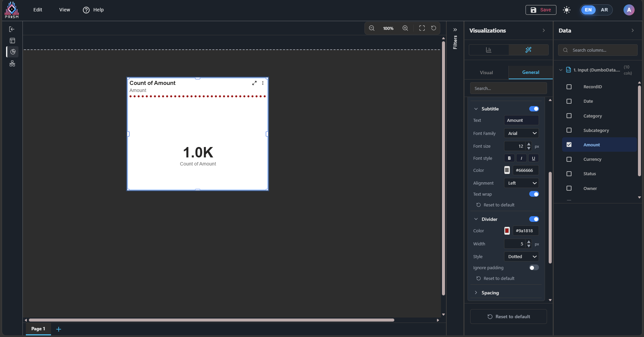644x337 pixels.
Task: Expand the Count of Amount card
Action: click(254, 83)
